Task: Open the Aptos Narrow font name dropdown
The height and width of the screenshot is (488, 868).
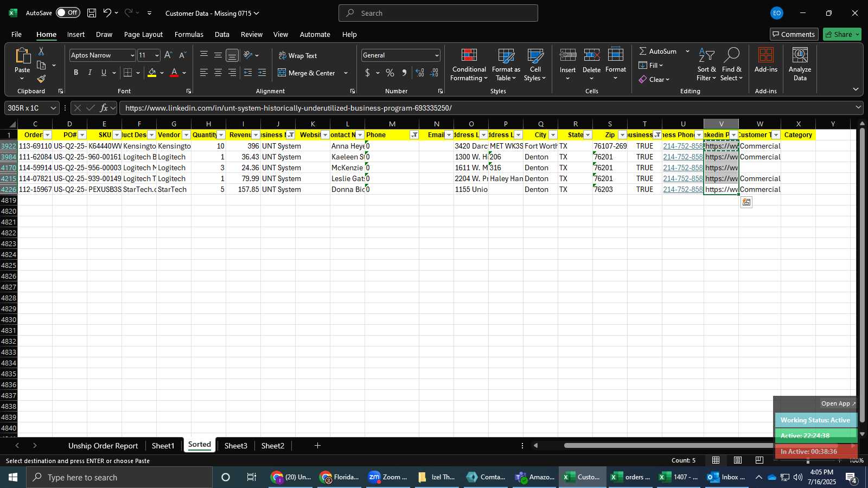Action: click(132, 55)
